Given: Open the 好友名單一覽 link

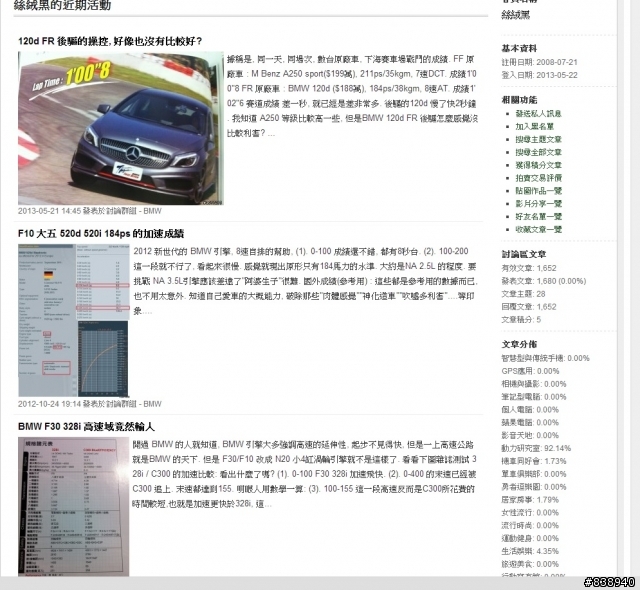Looking at the screenshot, I should 538,216.
